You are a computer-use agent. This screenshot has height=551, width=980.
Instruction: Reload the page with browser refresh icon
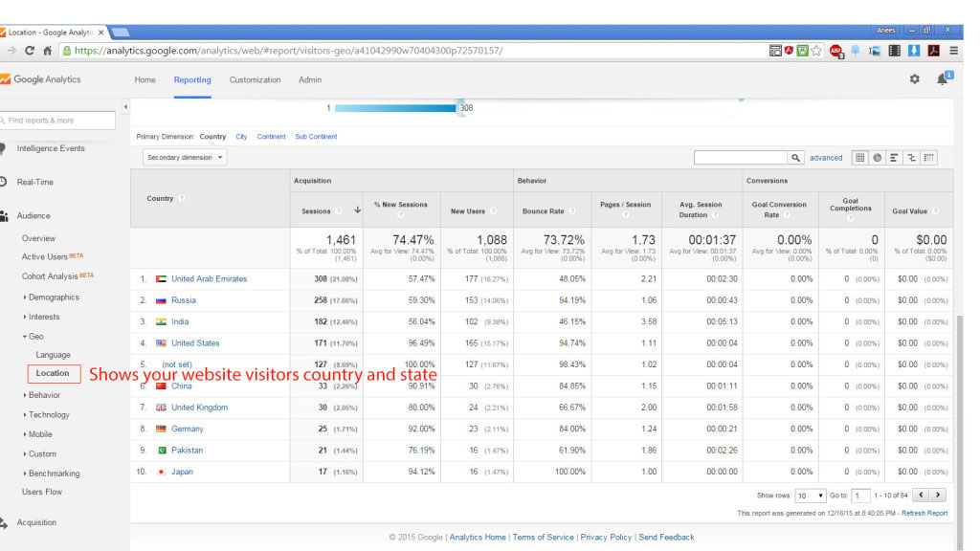30,51
